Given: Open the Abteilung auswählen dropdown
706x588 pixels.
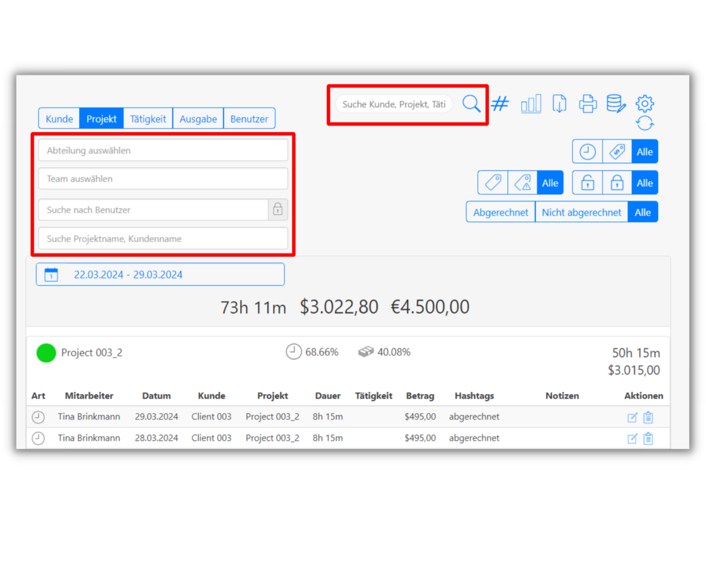Looking at the screenshot, I should pos(163,151).
